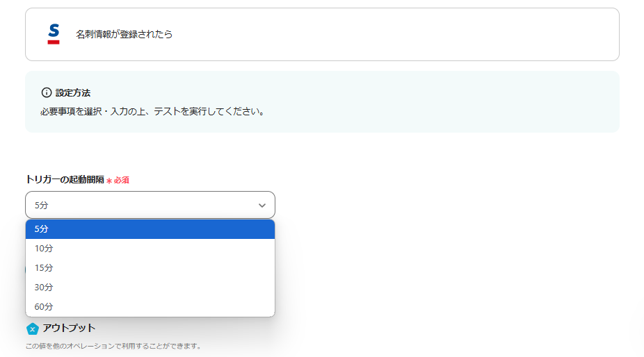Open the トリガーの起動間隔 dropdown showing 5分
The width and height of the screenshot is (644, 357).
pyautogui.click(x=150, y=205)
